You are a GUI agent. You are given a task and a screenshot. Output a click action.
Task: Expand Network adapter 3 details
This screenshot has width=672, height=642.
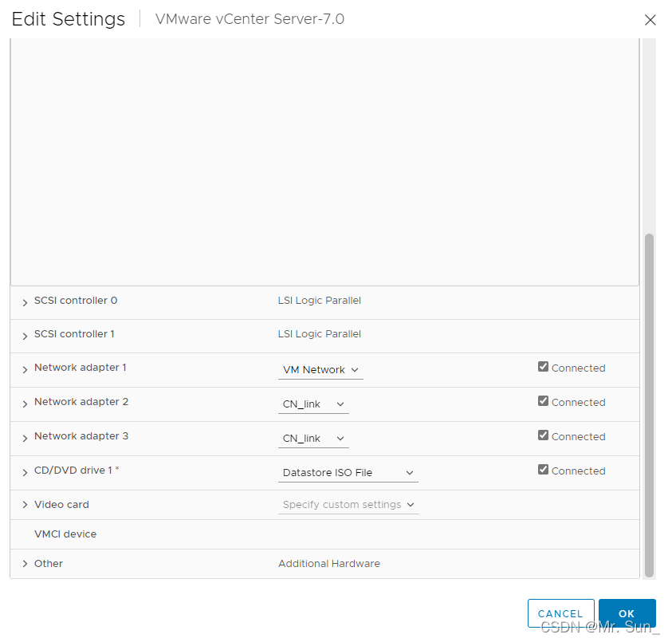click(25, 438)
